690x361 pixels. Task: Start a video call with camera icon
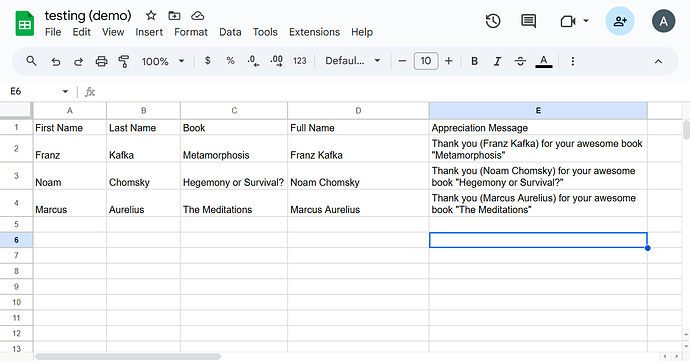tap(568, 21)
